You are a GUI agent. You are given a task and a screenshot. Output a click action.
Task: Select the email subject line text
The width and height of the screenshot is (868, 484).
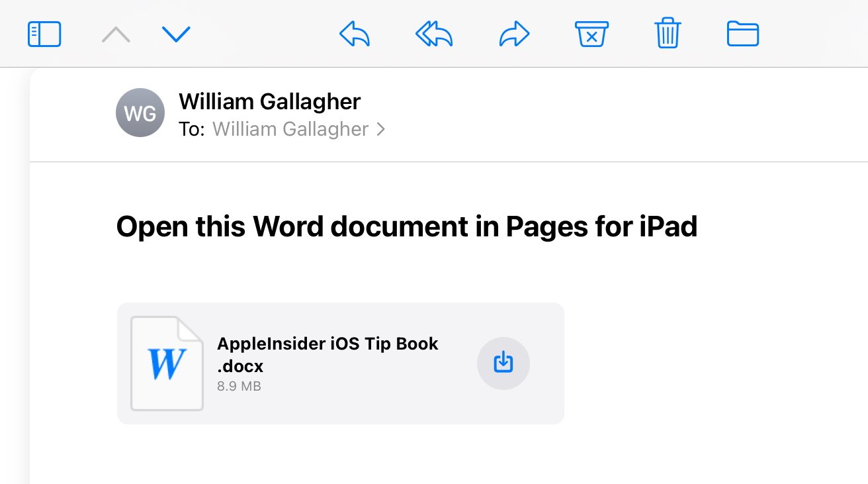tap(407, 226)
